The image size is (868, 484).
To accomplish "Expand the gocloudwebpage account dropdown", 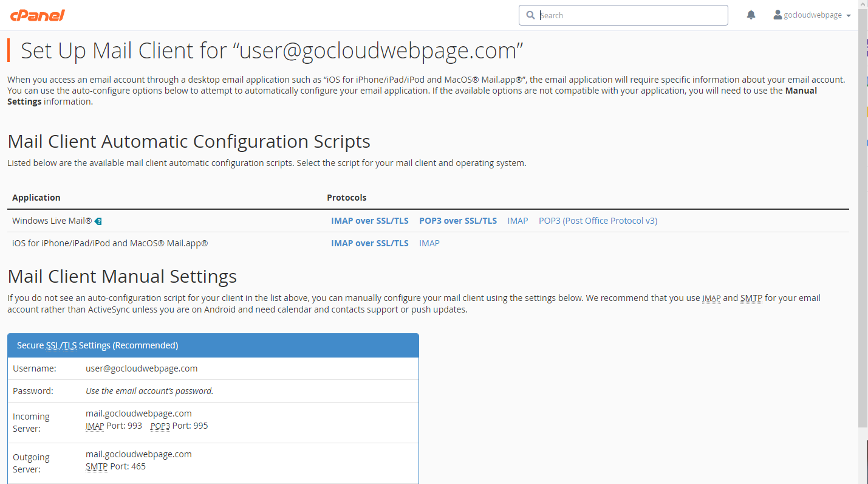I will point(812,15).
